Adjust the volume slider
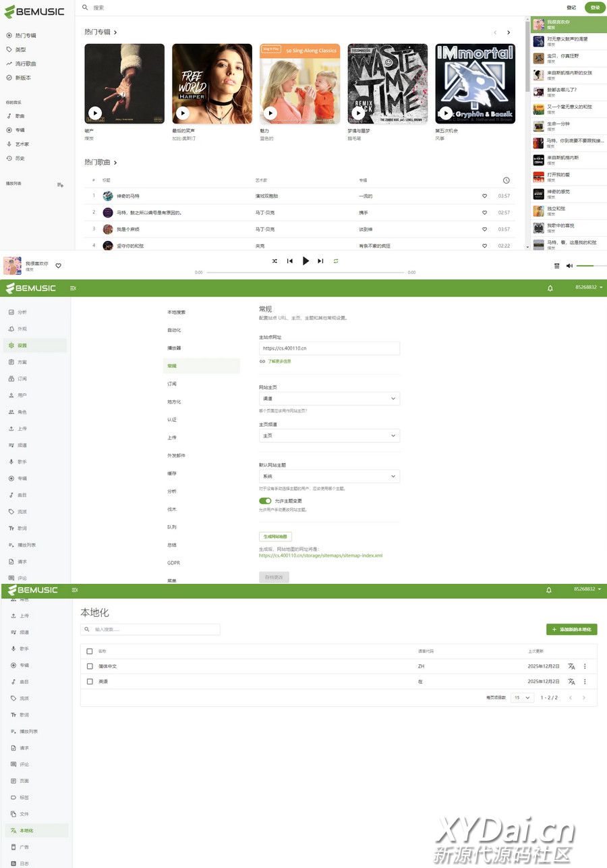The height and width of the screenshot is (868, 607). [x=589, y=266]
